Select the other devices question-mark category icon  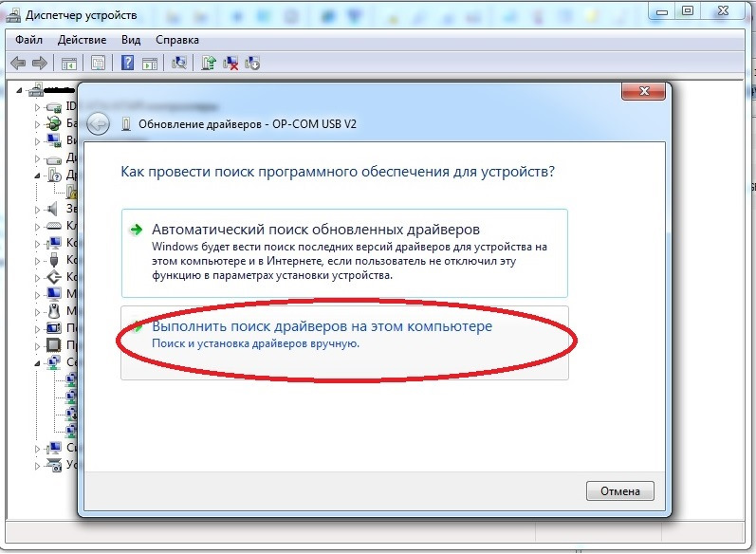tap(54, 175)
